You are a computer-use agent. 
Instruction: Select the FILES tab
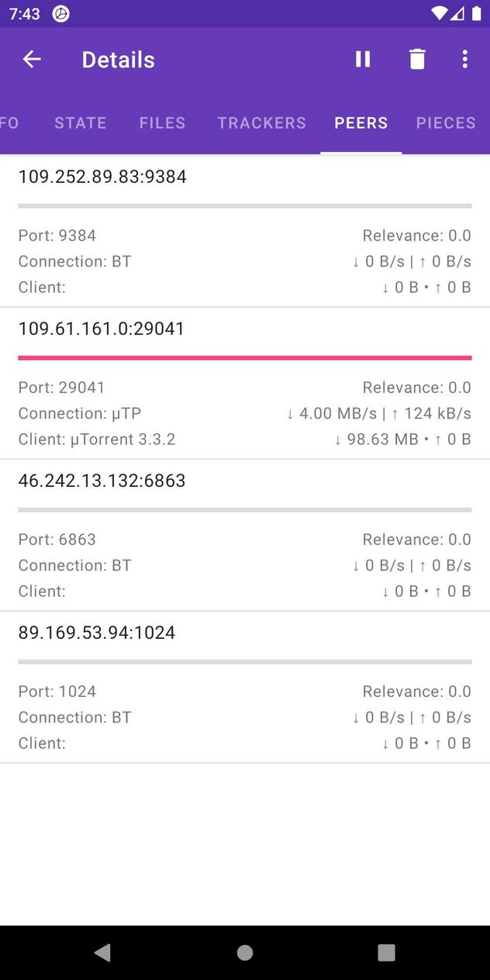(x=162, y=122)
